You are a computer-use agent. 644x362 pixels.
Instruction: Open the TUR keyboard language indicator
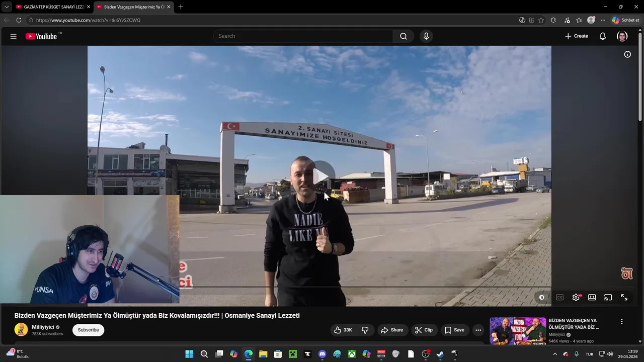point(589,354)
